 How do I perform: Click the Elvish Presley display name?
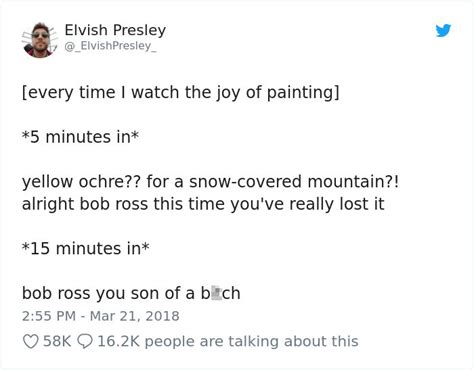[x=115, y=30]
